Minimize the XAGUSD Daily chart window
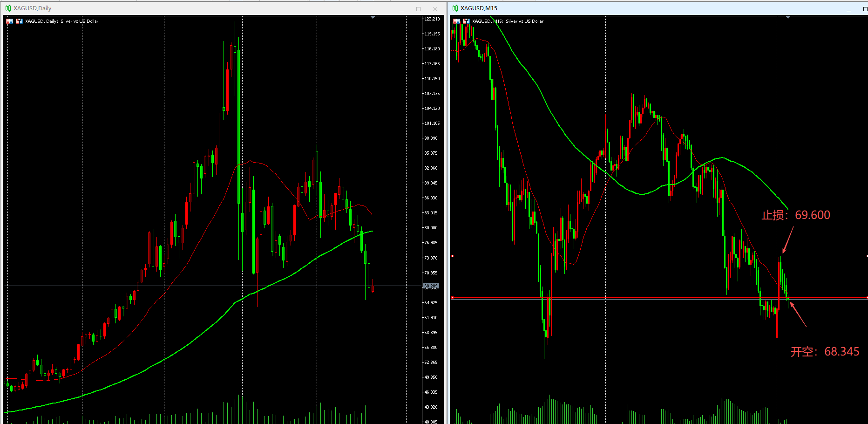The image size is (868, 424). pyautogui.click(x=401, y=9)
